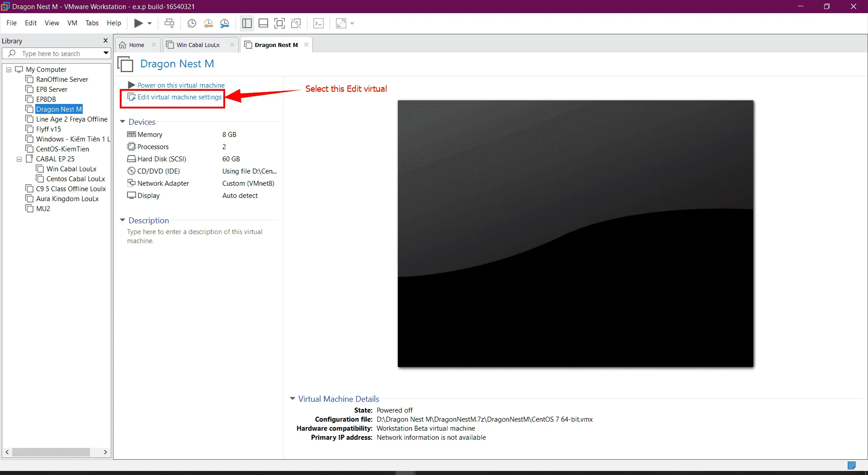868x475 pixels.
Task: Open the Tabs menu
Action: pos(92,23)
